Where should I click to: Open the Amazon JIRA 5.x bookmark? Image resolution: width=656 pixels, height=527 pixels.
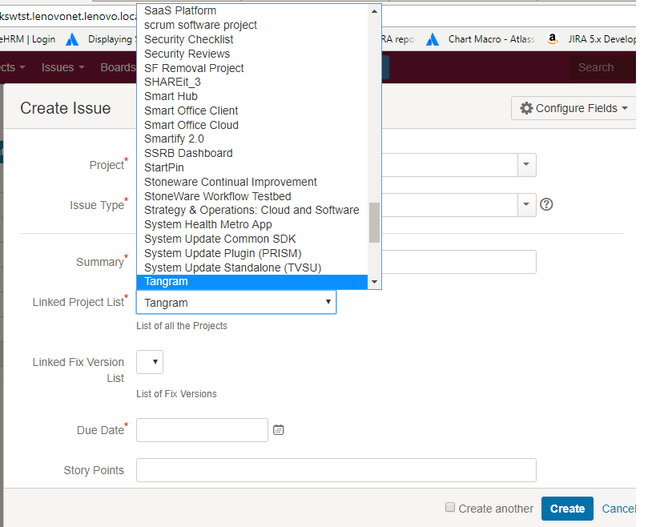[592, 39]
